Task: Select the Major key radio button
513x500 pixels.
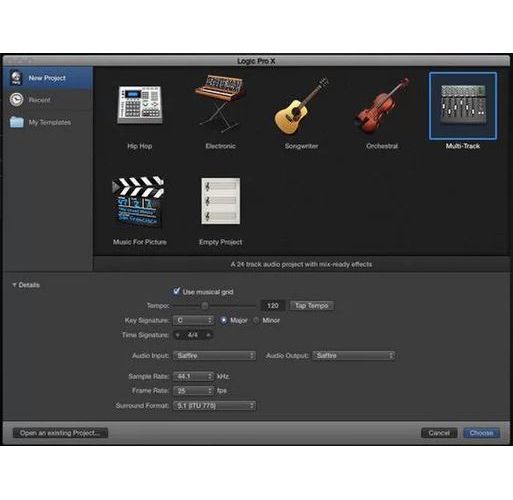Action: point(224,320)
